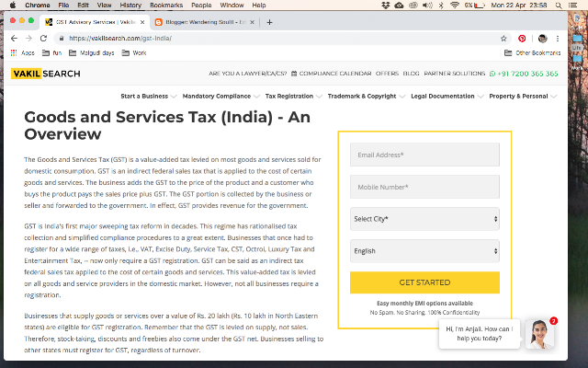Open the Anjali chat greeting bubble
This screenshot has width=588, height=368.
480,333
